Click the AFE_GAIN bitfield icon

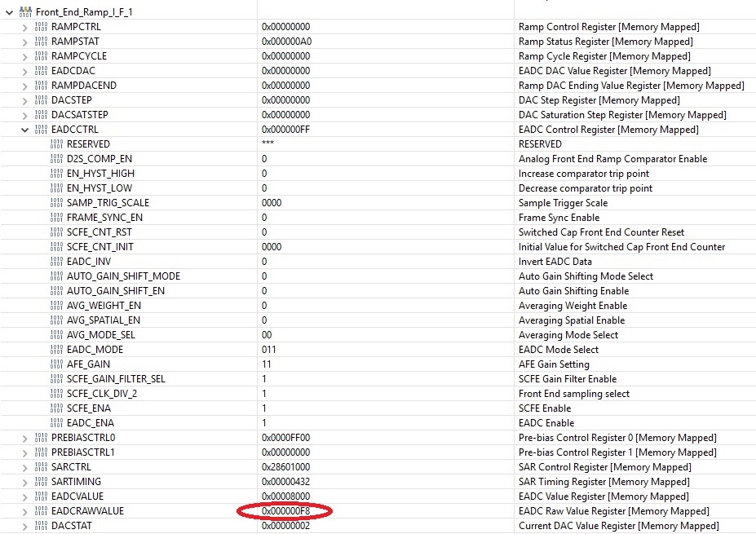pos(56,364)
